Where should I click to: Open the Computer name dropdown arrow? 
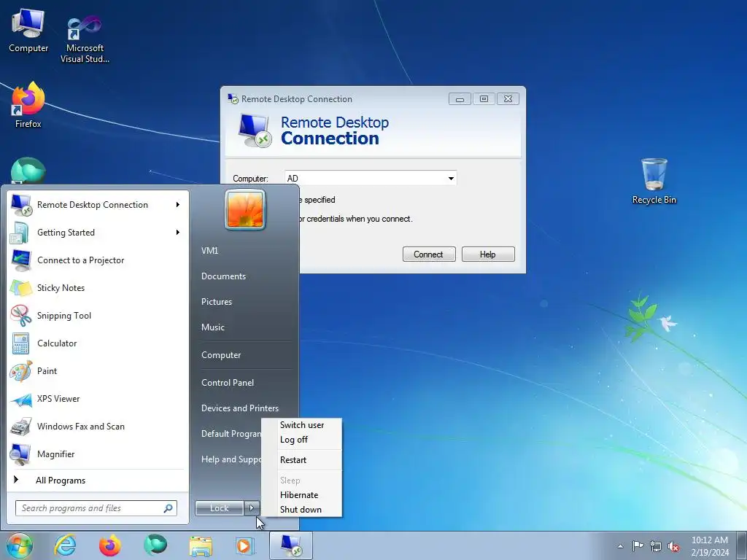point(451,179)
